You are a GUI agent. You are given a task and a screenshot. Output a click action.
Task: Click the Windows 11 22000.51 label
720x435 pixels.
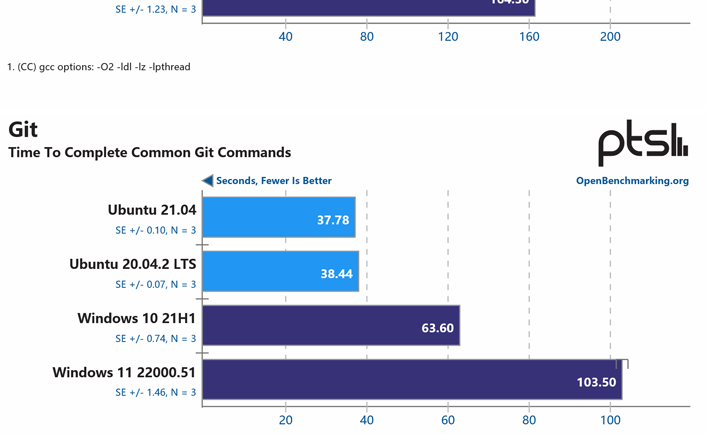(x=124, y=372)
